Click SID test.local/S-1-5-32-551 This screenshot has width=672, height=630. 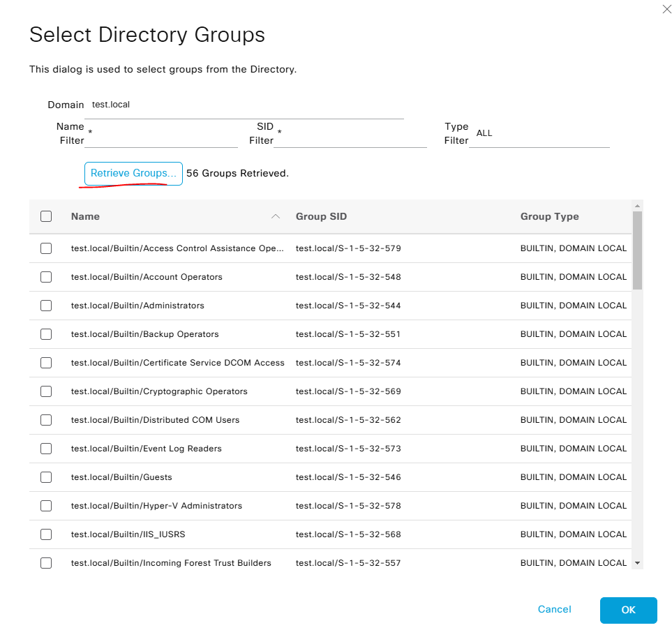348,334
